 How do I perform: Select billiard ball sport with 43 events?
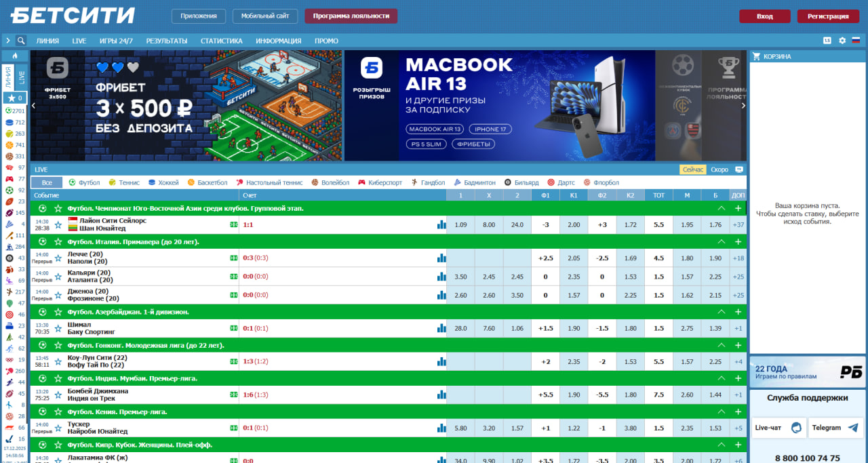click(x=15, y=258)
